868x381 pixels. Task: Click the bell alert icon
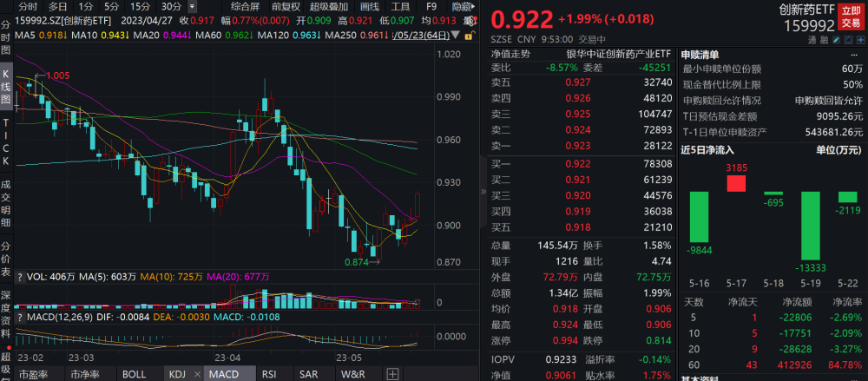pyautogui.click(x=848, y=40)
